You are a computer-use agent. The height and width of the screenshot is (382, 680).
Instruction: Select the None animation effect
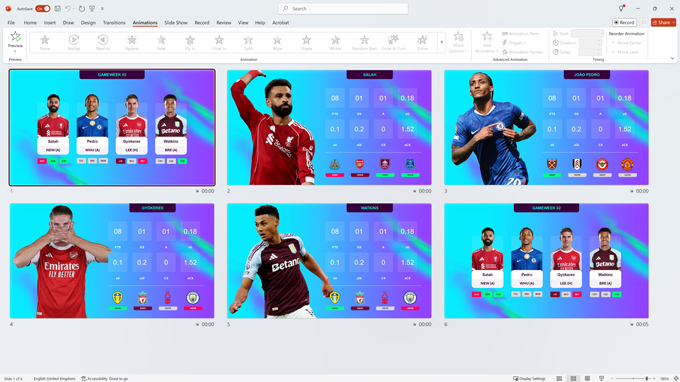45,43
